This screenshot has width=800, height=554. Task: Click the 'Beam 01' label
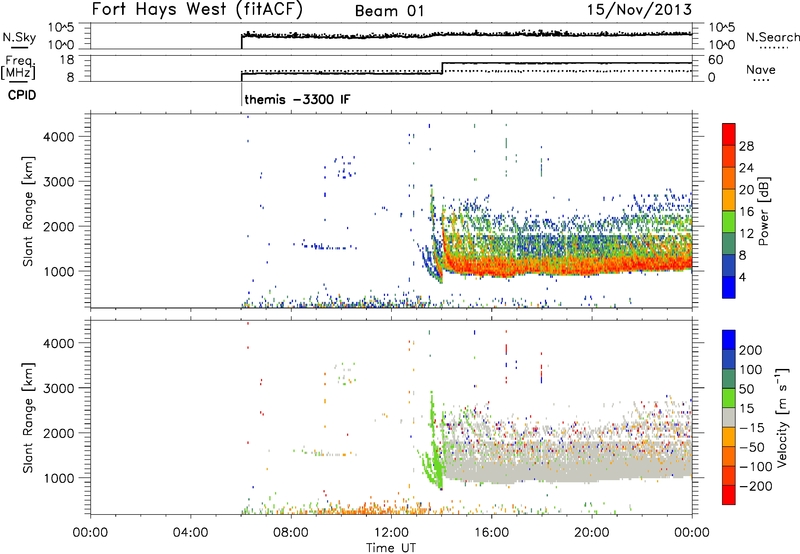point(389,11)
